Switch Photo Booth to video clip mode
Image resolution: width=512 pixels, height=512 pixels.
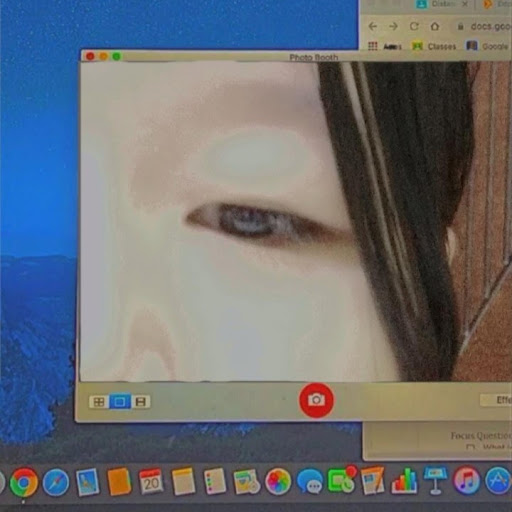pos(140,402)
